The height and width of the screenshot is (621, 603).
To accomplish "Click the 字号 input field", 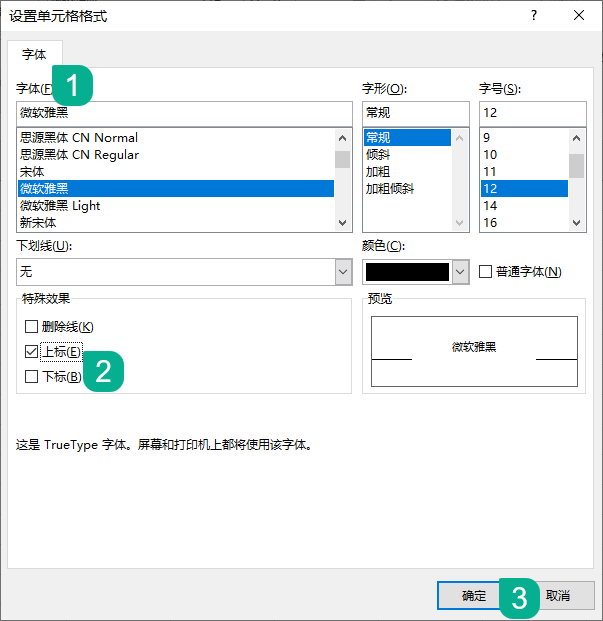I will tap(533, 113).
